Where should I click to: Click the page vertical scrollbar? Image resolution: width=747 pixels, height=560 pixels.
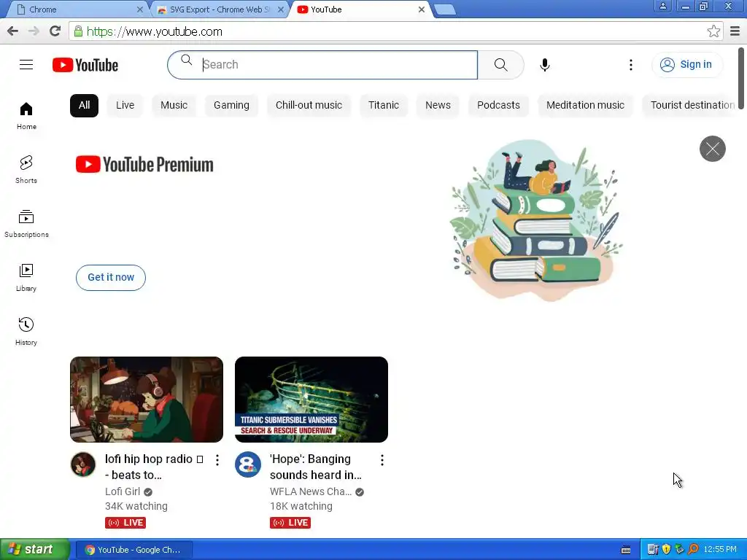[742, 79]
